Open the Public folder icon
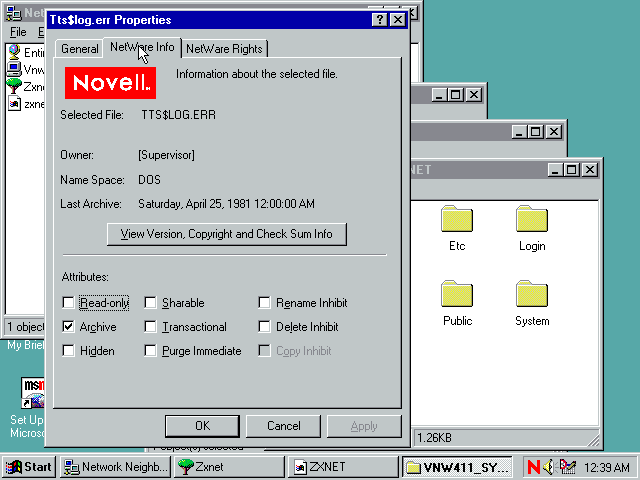This screenshot has width=640, height=480. click(457, 294)
